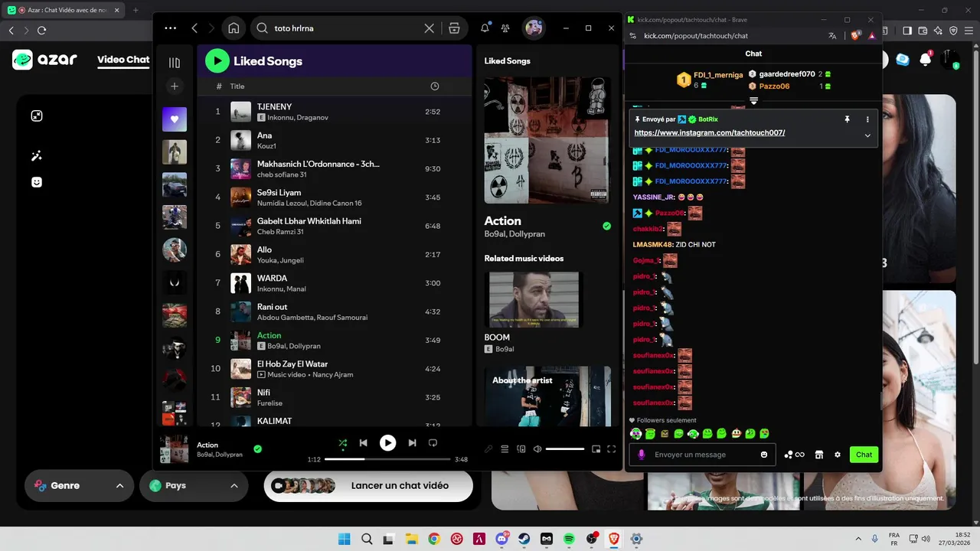The width and height of the screenshot is (980, 551).
Task: Click the purple microphone in chat input
Action: pyautogui.click(x=642, y=455)
